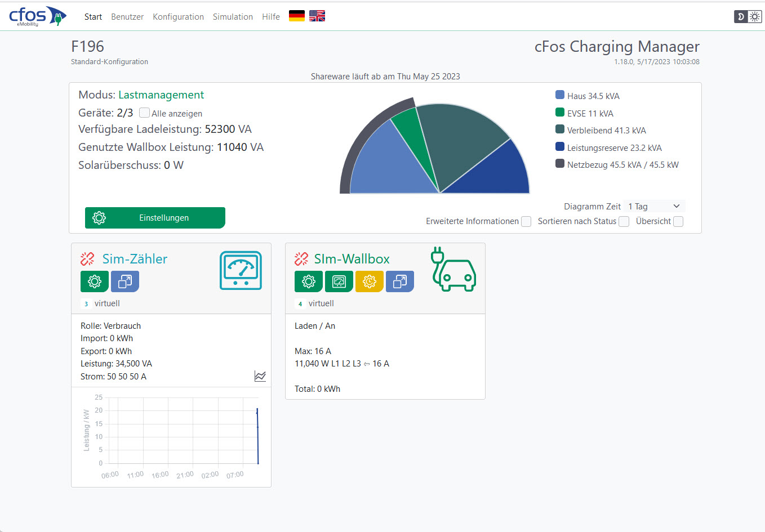The height and width of the screenshot is (532, 765).
Task: Click the 'Max: 16 A' text
Action: pos(313,351)
